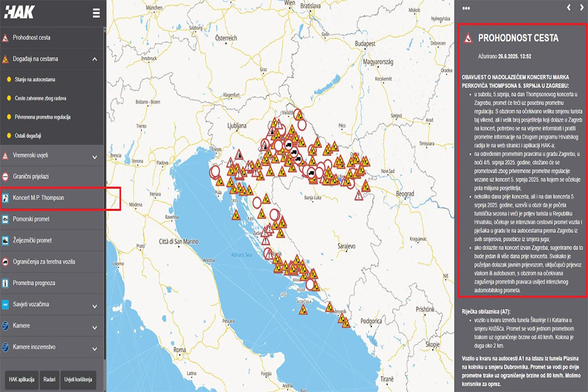Click the Ograničenja za teretna vozila icon

pos(5,262)
